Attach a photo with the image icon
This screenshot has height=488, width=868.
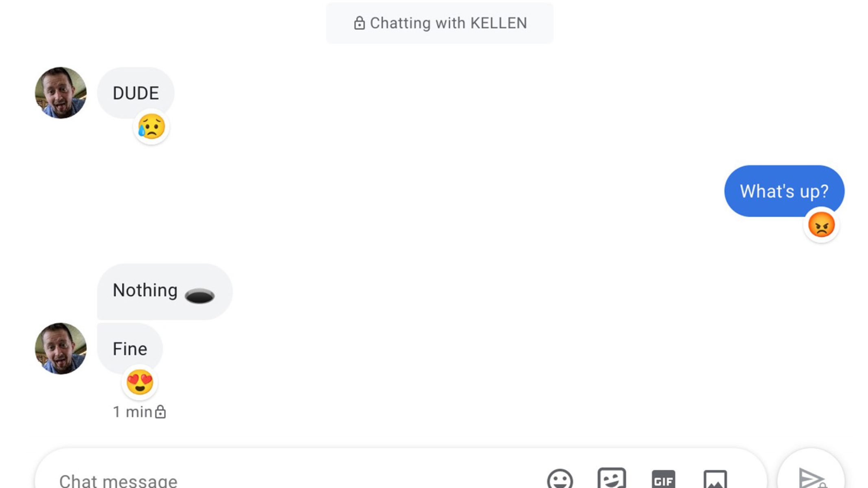(715, 479)
